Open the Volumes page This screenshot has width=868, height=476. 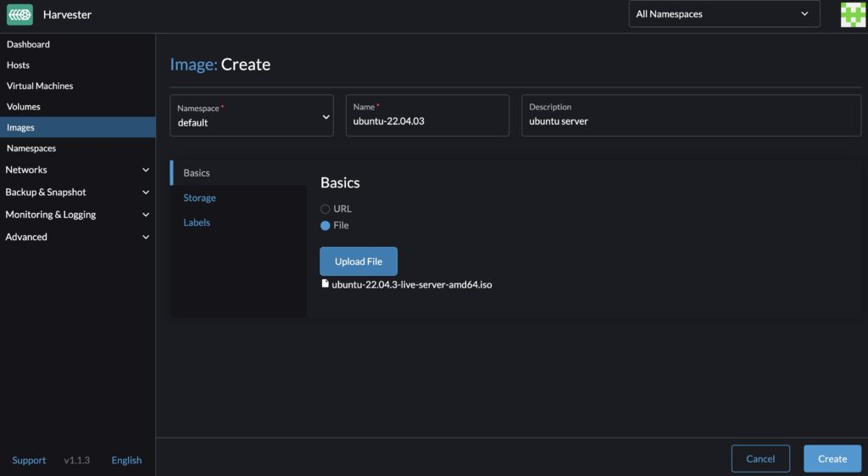click(x=24, y=107)
